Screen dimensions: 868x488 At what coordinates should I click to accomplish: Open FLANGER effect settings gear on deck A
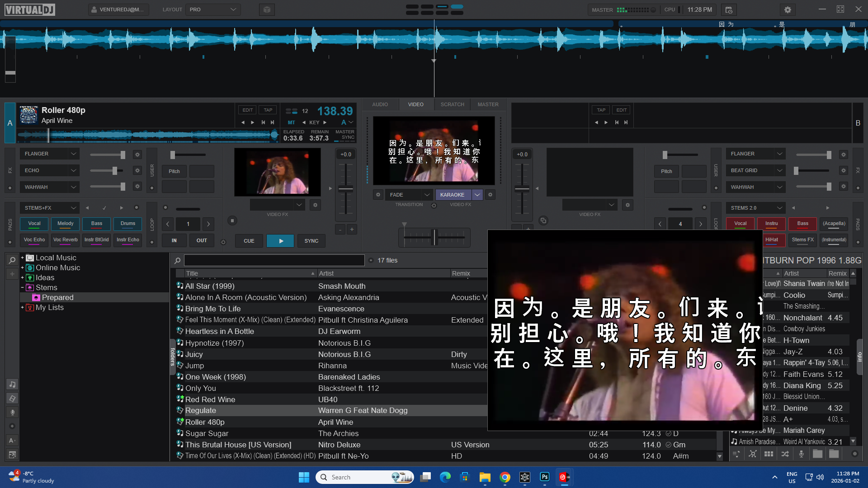pos(137,155)
